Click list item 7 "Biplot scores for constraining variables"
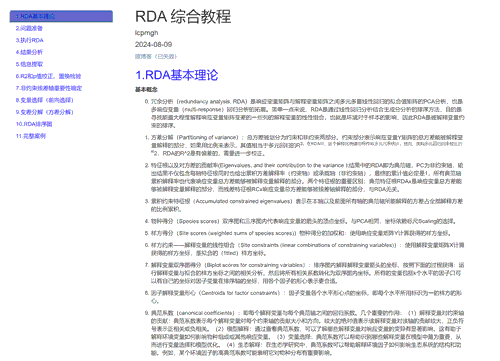500x361 pixels. pos(307,273)
